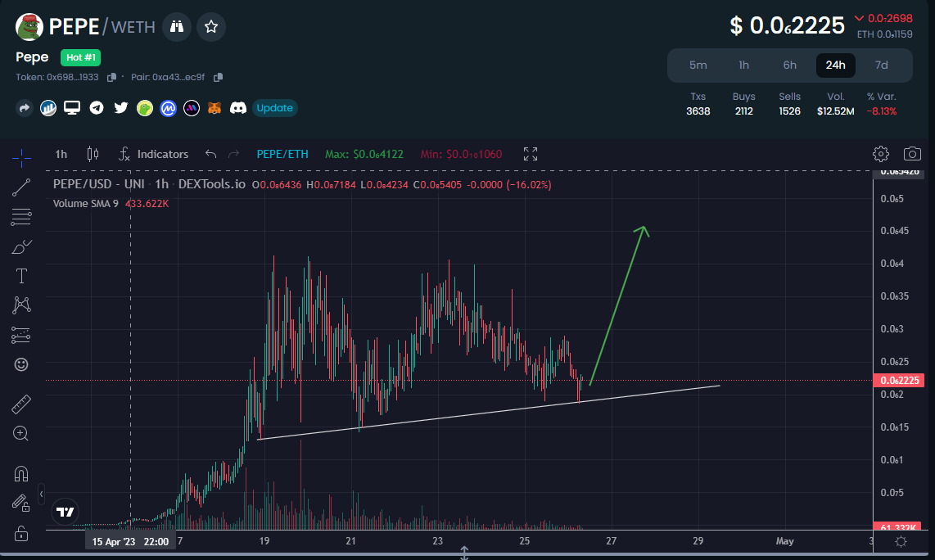The width and height of the screenshot is (935, 560).
Task: Click the PEPE/USD chart title legend
Action: coord(149,184)
